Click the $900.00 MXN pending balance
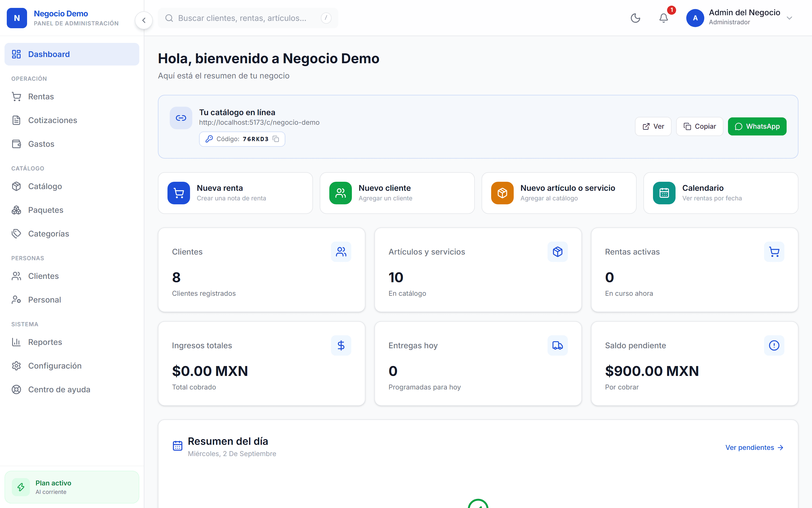The width and height of the screenshot is (812, 508). [652, 371]
